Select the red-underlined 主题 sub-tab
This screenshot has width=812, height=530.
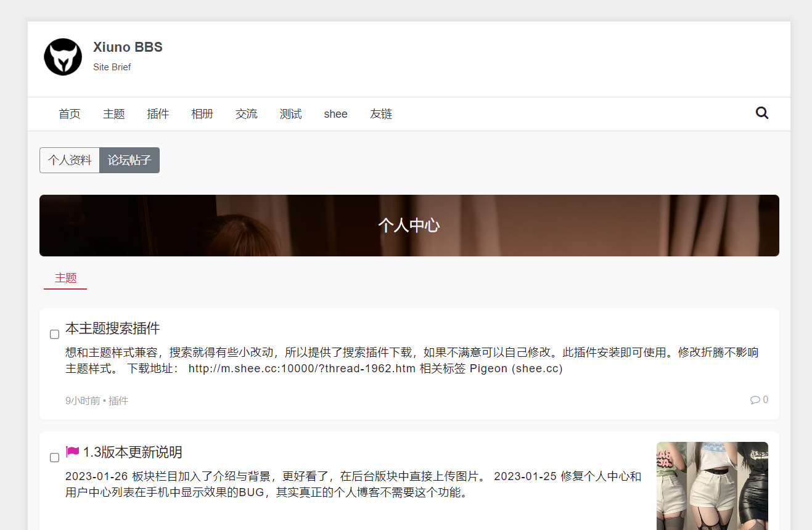tap(65, 278)
